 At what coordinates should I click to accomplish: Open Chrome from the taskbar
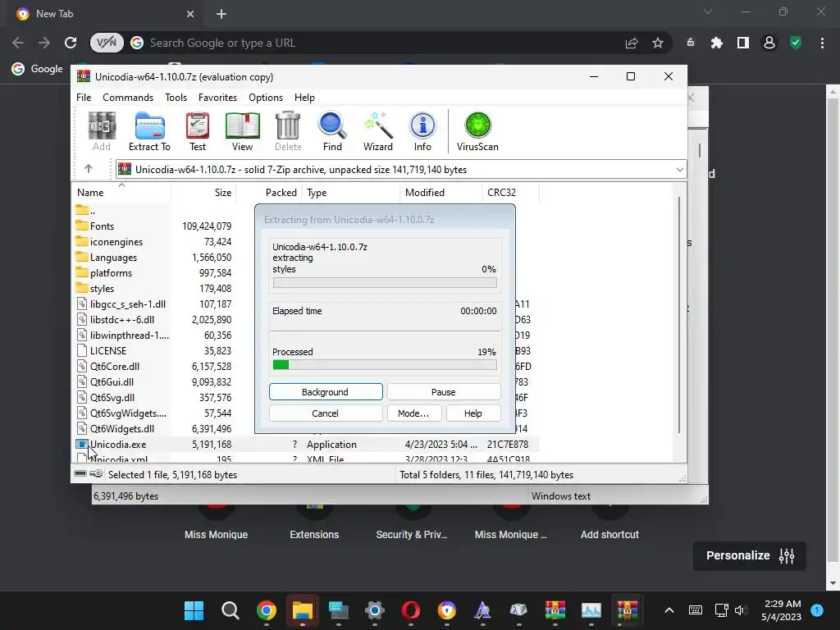[267, 610]
